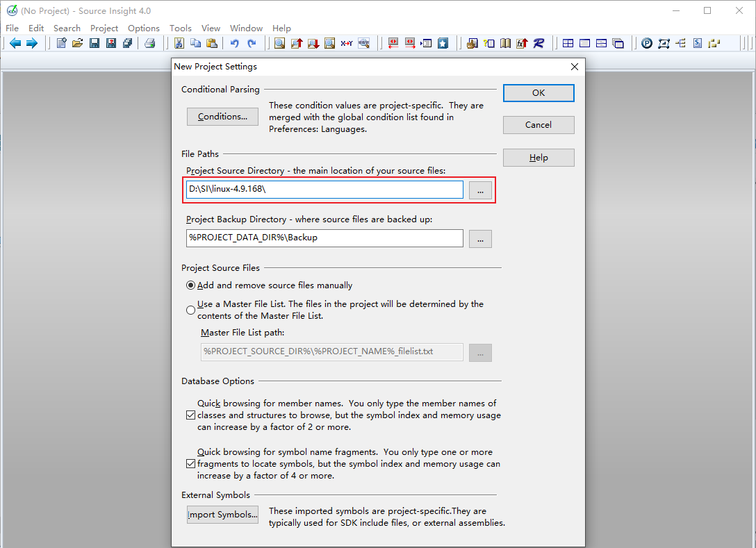Image resolution: width=756 pixels, height=548 pixels.
Task: Open the Tools menu
Action: [x=181, y=28]
